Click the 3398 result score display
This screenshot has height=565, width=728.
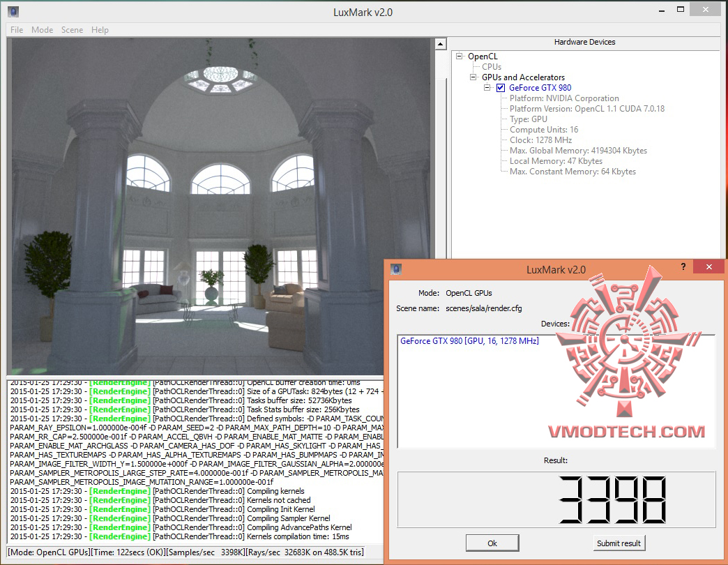click(x=556, y=499)
